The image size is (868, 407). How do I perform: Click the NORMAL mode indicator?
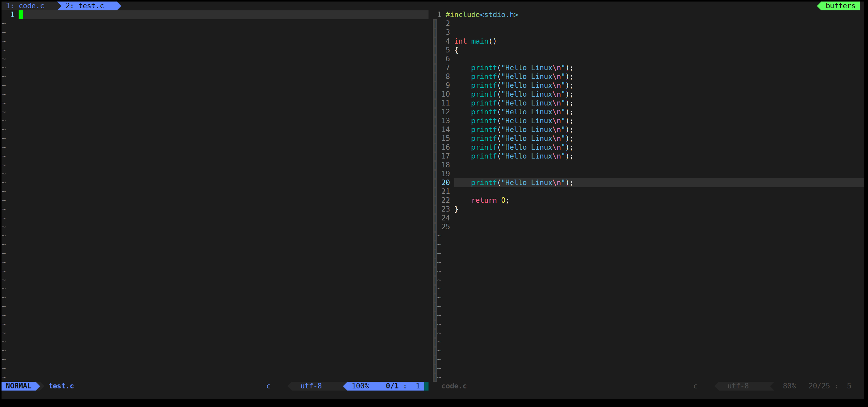pos(19,386)
